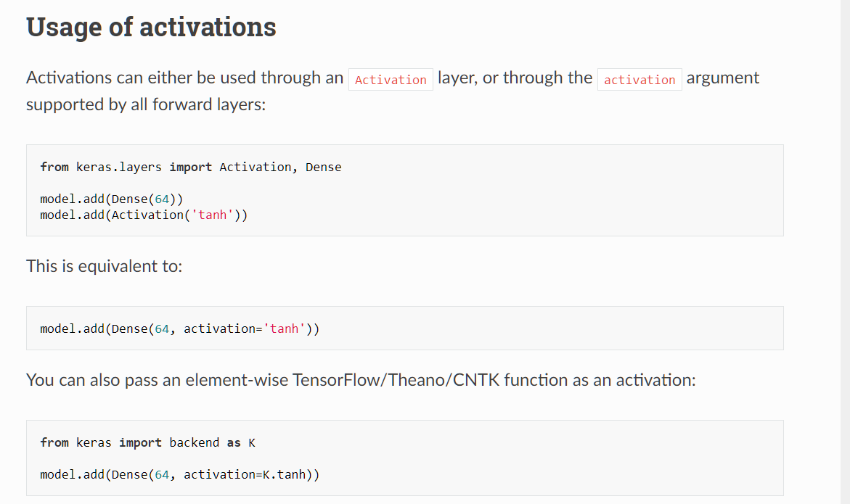Viewport: 850px width, 504px height.
Task: Click the bold "import" keyword in first block
Action: [x=190, y=167]
